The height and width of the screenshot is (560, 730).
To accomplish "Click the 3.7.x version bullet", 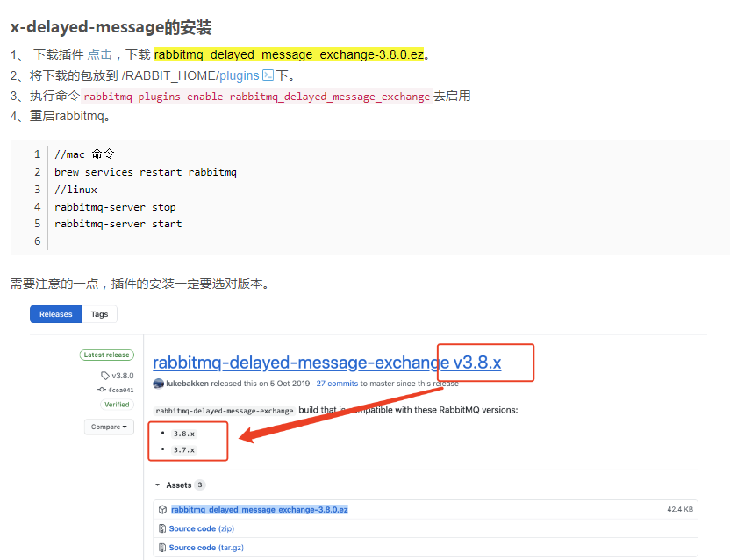I will 184,450.
